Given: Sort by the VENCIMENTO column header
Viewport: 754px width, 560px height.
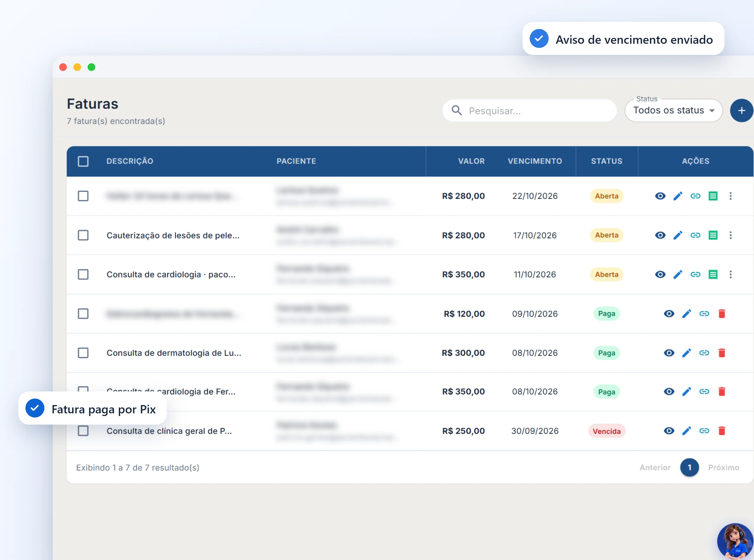Looking at the screenshot, I should 534,161.
